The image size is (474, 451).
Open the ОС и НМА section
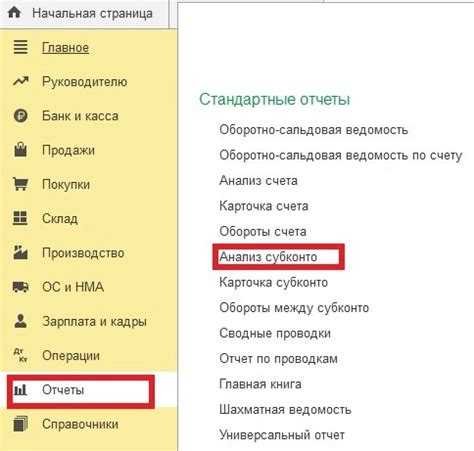tap(73, 287)
